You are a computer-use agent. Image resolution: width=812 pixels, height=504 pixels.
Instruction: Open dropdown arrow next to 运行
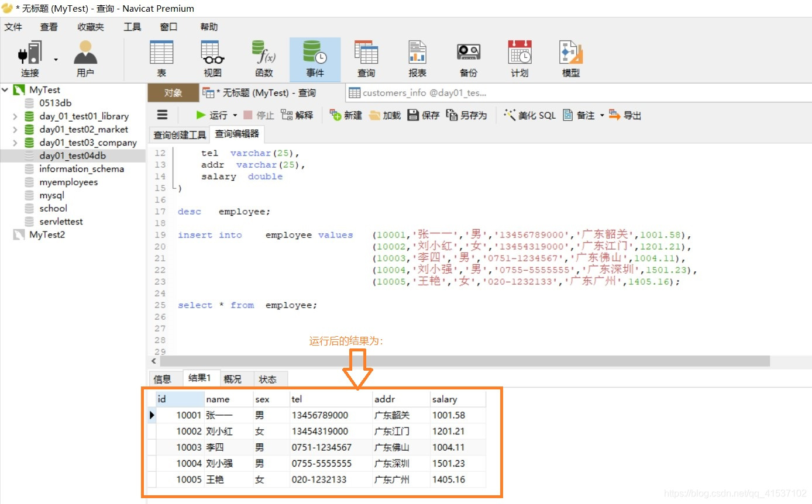click(235, 115)
